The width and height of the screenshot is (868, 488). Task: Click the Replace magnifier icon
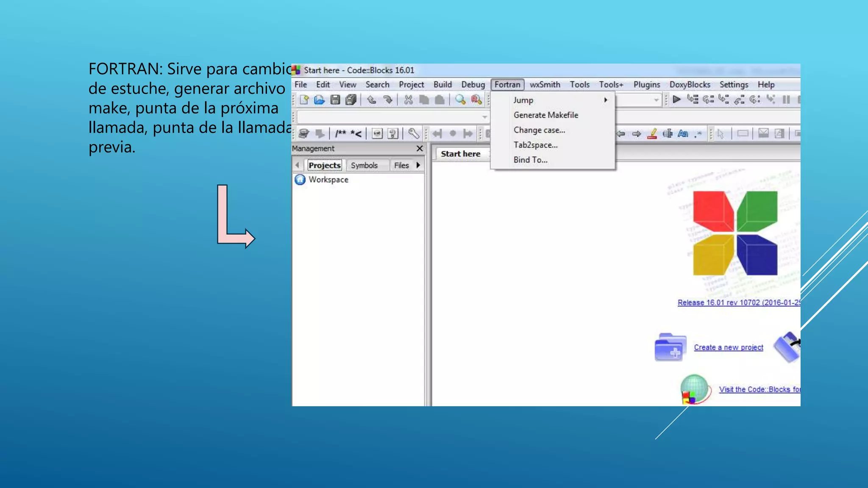[x=476, y=100]
